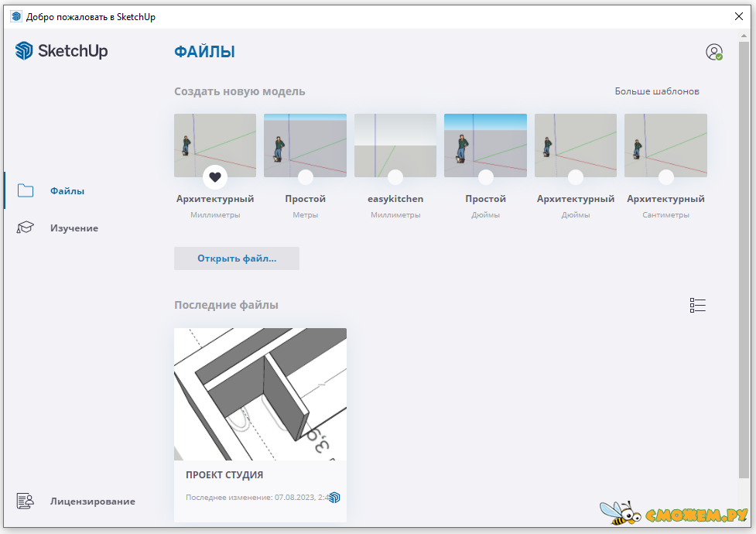Image resolution: width=756 pixels, height=534 pixels.
Task: Click the SketchUp icon in the title bar
Action: click(15, 16)
